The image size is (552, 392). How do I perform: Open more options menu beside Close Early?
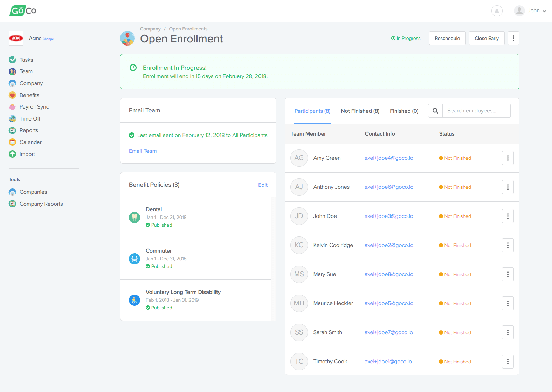[x=513, y=38]
